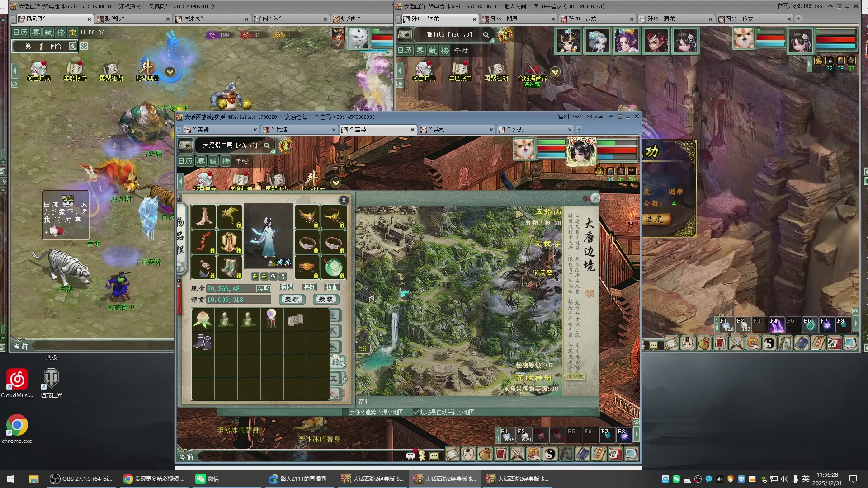Screen dimensions: 868x488
Task: Click the gold coin trade icon in 大雁塔二层 window
Action: [533, 454]
